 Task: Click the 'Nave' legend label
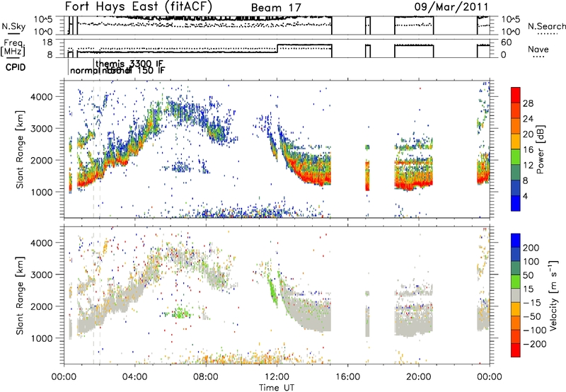tap(538, 49)
